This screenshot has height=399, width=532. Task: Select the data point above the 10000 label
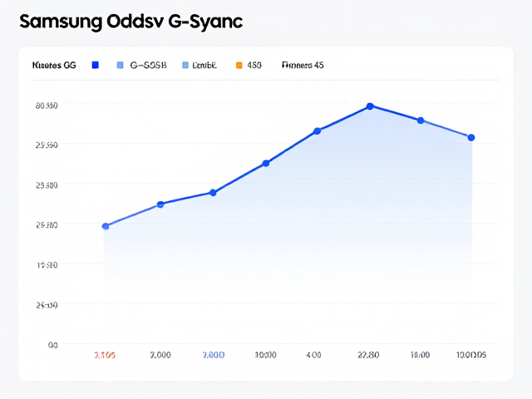pos(266,164)
